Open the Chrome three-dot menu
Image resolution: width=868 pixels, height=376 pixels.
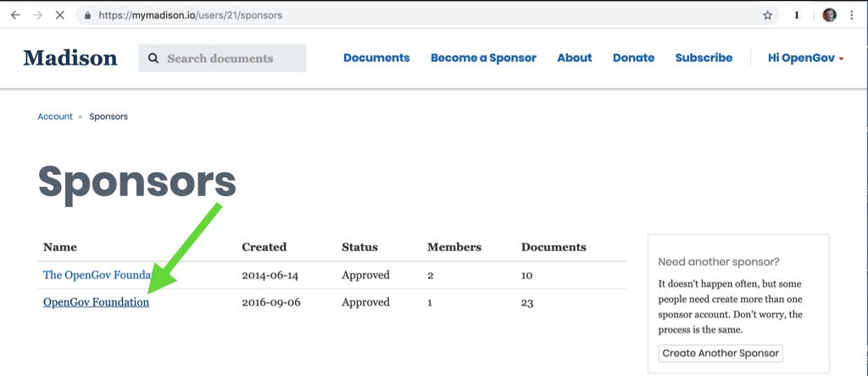tap(852, 15)
